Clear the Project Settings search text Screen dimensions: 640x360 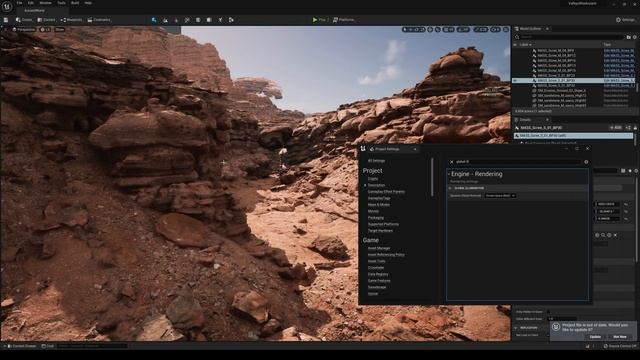tap(452, 162)
